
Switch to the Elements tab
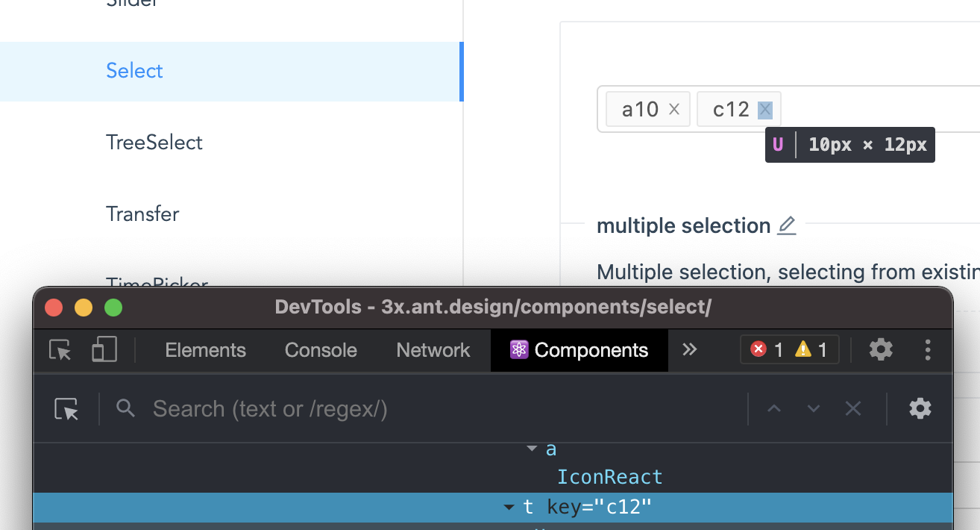point(205,350)
